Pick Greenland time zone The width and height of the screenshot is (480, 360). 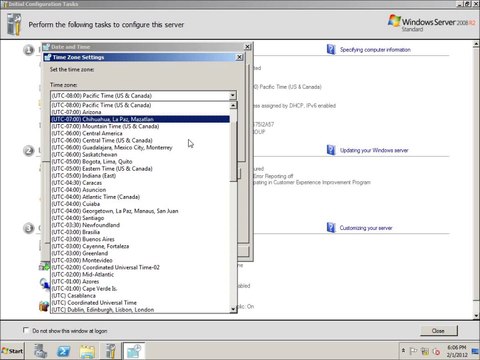click(140, 253)
